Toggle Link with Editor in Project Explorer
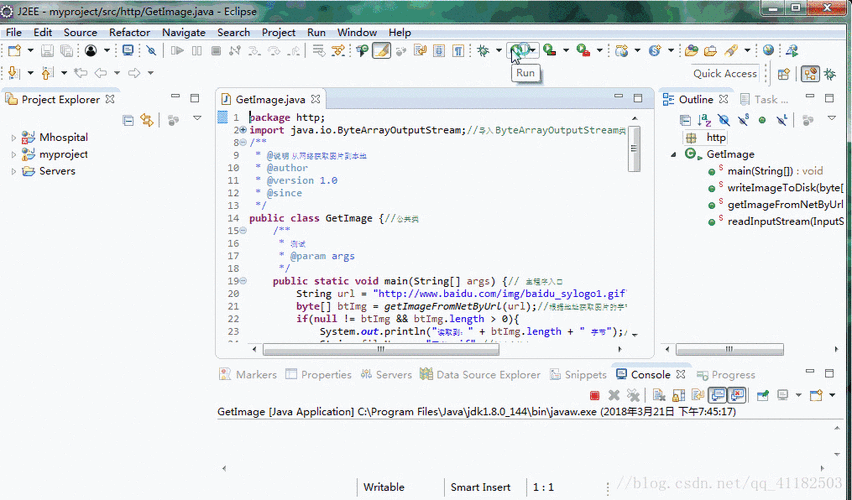 [147, 120]
